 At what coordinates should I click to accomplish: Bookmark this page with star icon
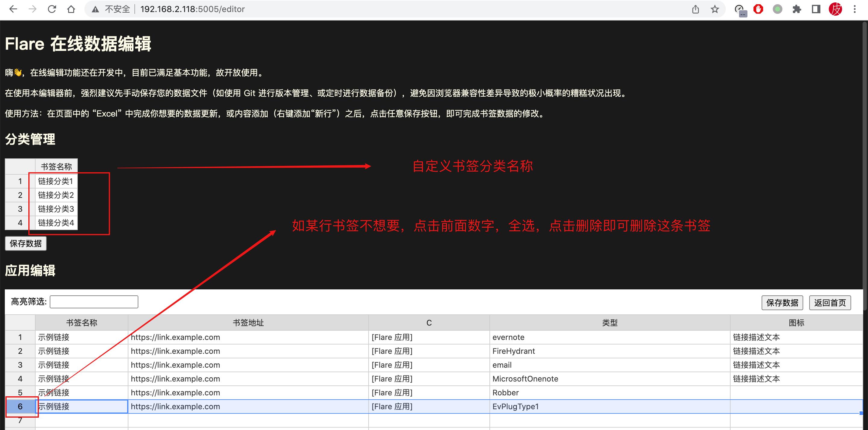point(715,9)
